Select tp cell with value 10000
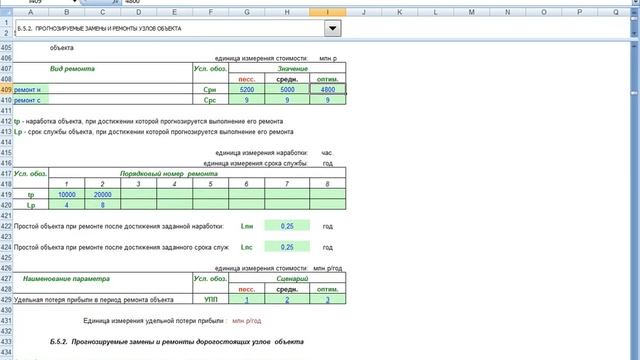This screenshot has height=360, width=640. [67, 195]
